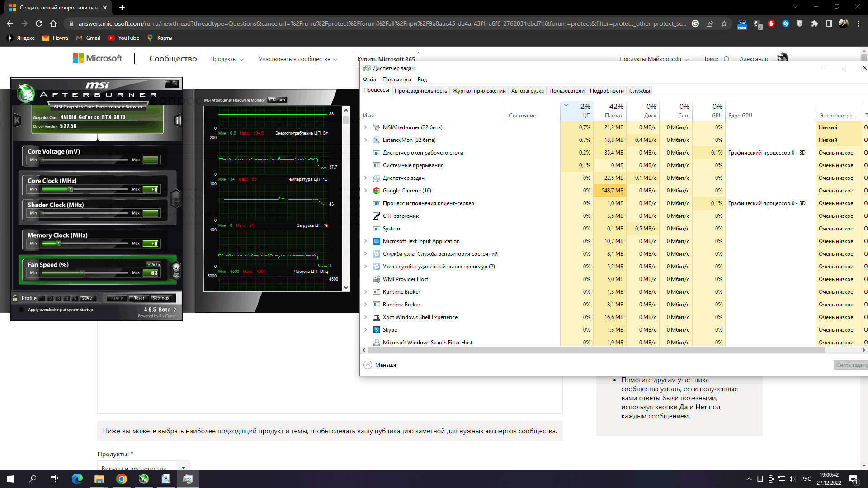Open the Chrome three-dot menu

[x=858, y=23]
